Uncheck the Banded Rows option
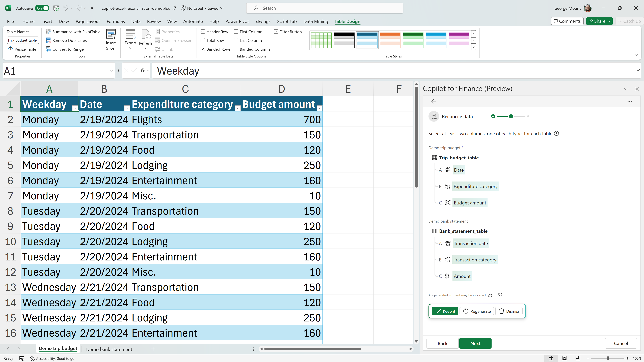The image size is (644, 362). click(203, 49)
